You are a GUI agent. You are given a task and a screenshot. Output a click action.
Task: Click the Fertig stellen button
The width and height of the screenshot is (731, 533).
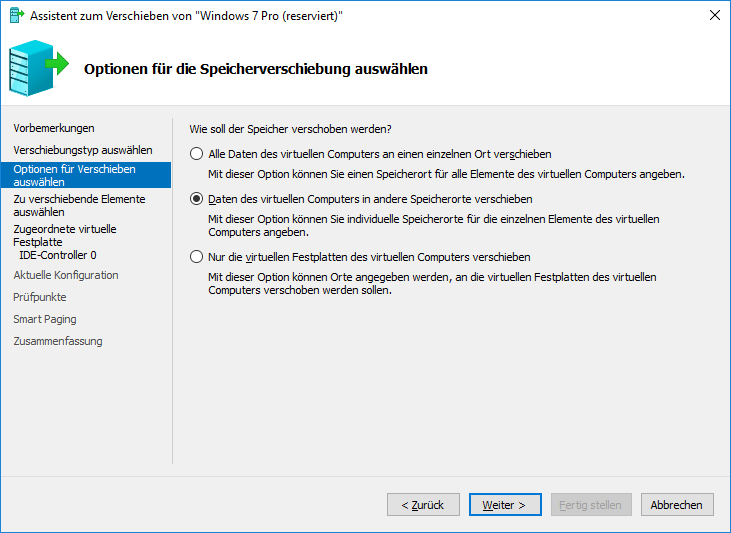[592, 505]
